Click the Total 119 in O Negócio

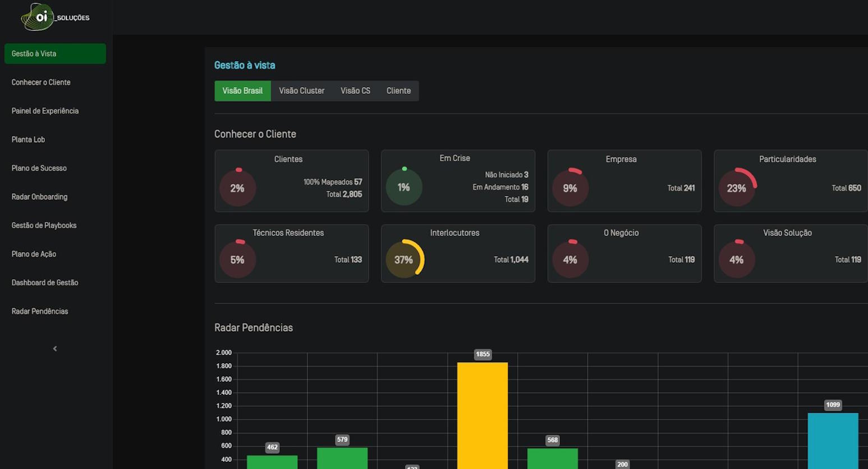click(682, 260)
